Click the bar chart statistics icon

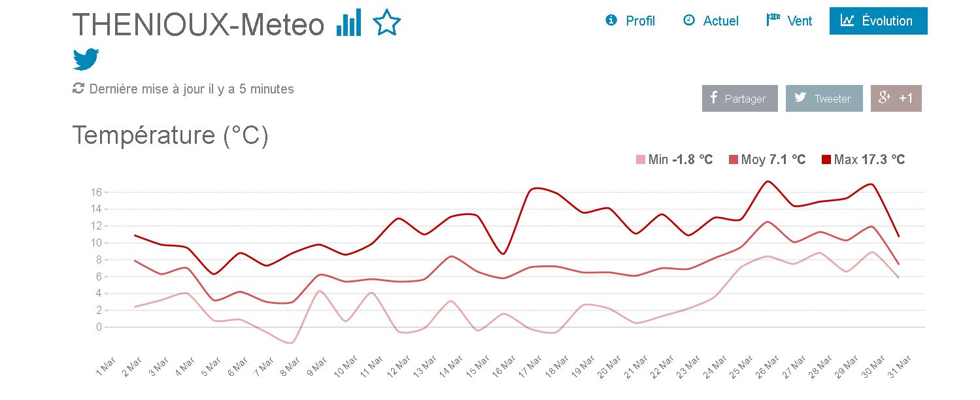click(x=348, y=24)
